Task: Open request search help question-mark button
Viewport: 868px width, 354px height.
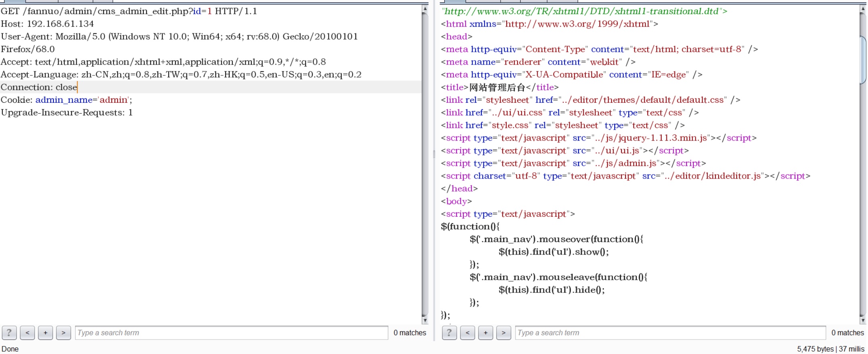Action: click(x=9, y=333)
